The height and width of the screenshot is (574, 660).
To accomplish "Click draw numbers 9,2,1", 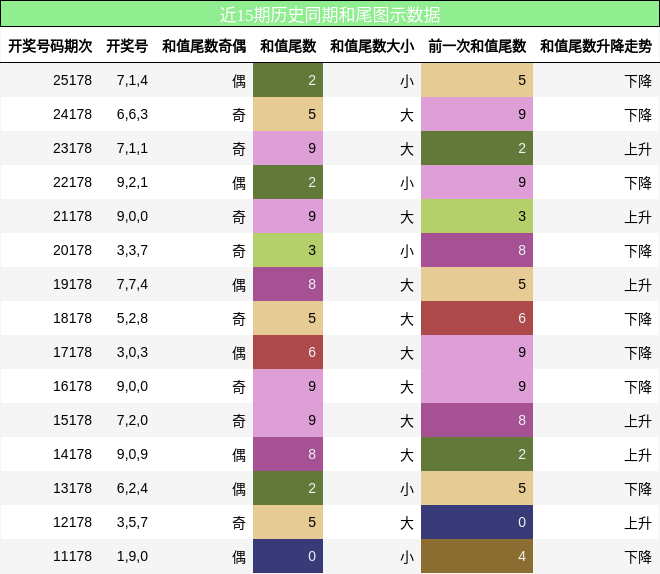I will [132, 183].
